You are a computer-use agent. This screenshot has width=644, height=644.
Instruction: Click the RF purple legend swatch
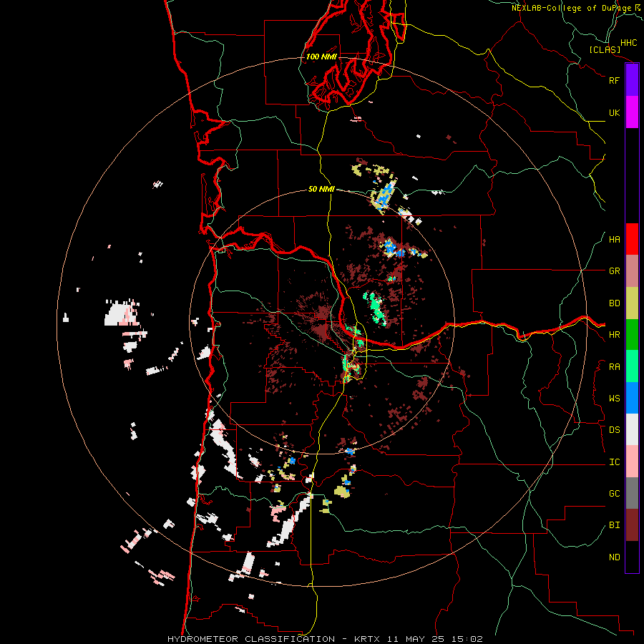pyautogui.click(x=632, y=80)
